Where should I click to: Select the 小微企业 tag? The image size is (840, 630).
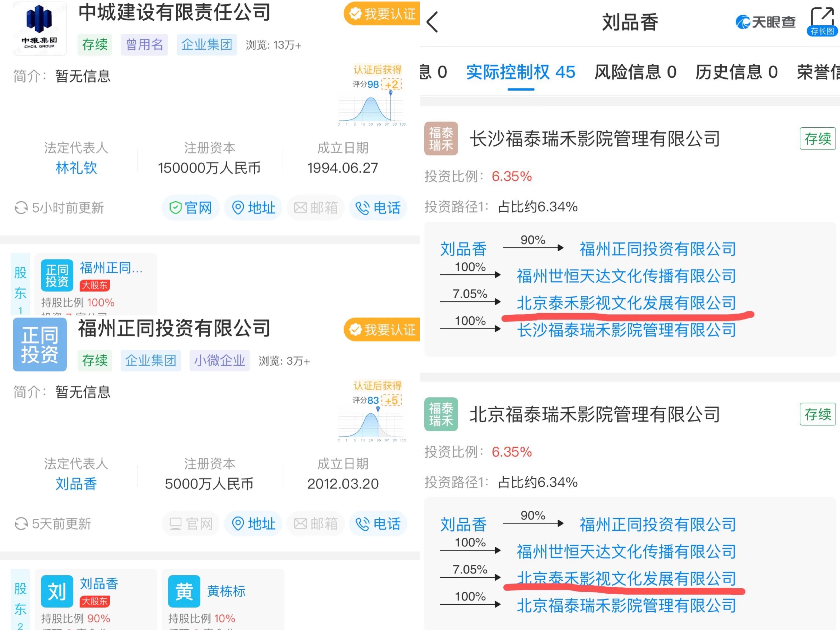click(x=220, y=360)
